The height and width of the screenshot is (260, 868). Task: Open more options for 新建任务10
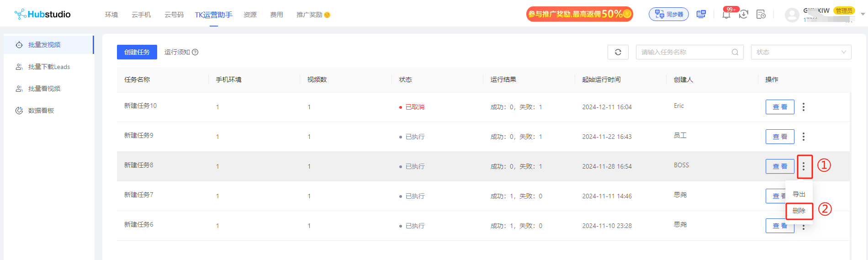804,107
